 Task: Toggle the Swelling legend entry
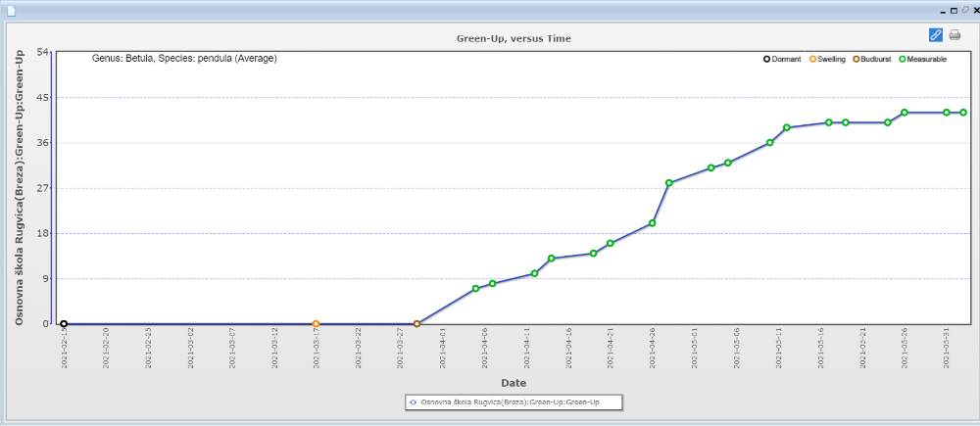(x=827, y=60)
